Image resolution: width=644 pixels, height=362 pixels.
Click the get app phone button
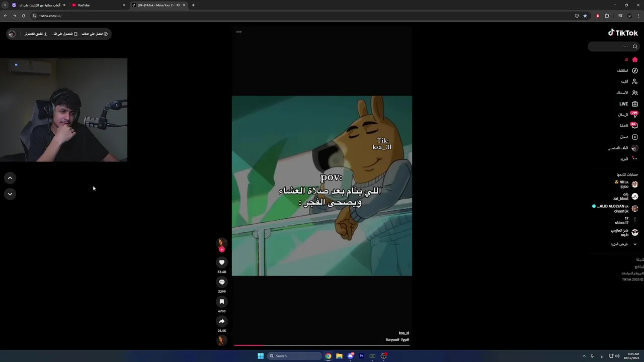coord(64,34)
